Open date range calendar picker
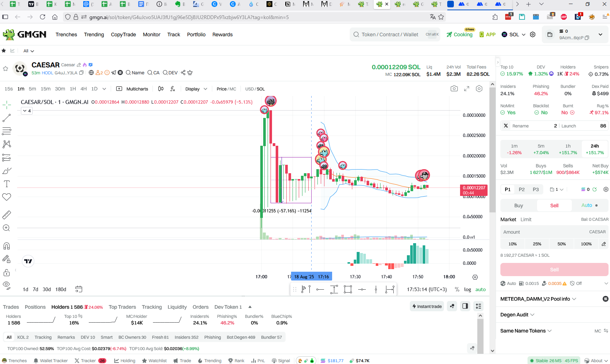This screenshot has width=610, height=364. tap(78, 289)
